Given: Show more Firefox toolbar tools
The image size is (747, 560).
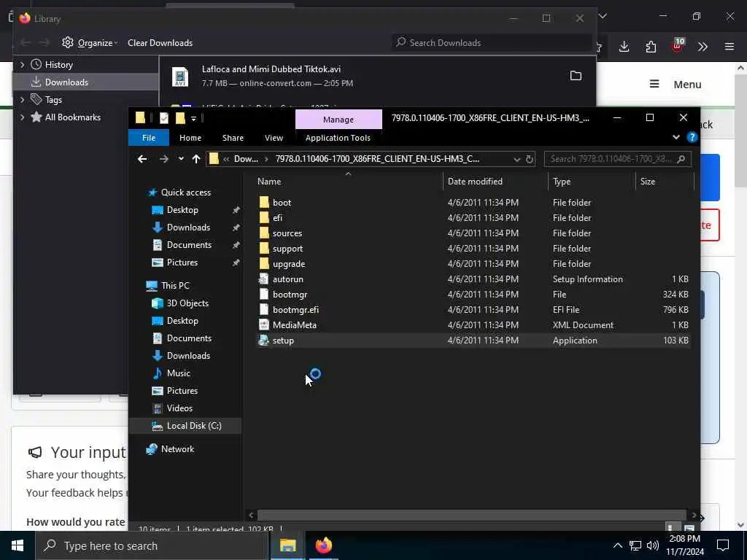Looking at the screenshot, I should [x=703, y=47].
